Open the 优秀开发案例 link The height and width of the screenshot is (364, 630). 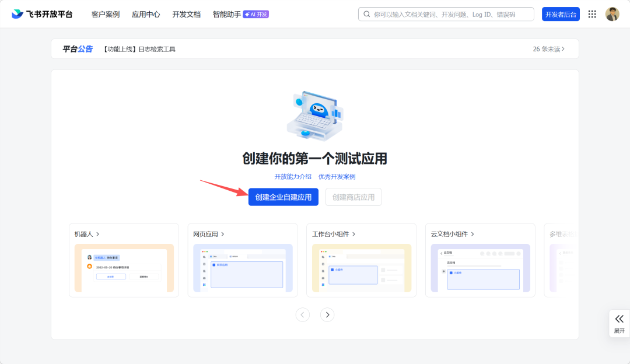[x=337, y=176]
